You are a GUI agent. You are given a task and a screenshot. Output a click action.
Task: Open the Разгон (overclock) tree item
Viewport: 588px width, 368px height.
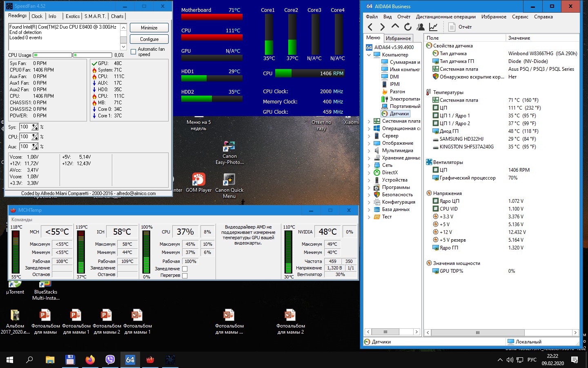[x=393, y=92]
